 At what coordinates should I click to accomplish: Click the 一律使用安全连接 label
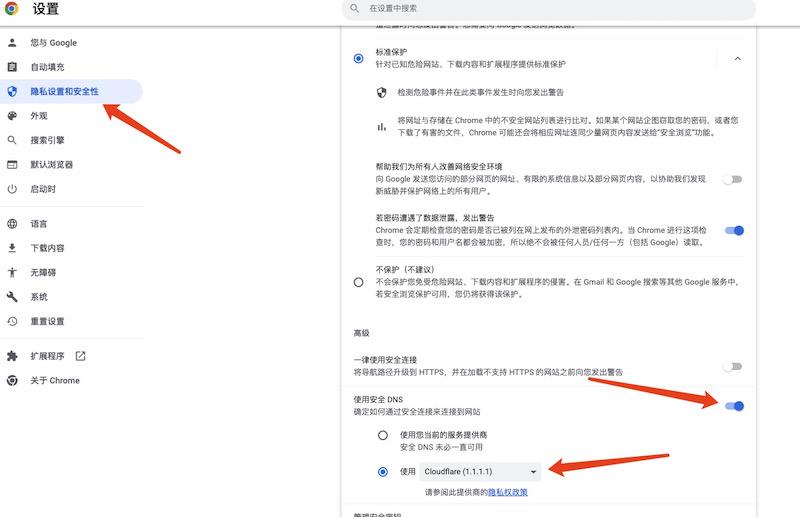tap(385, 360)
